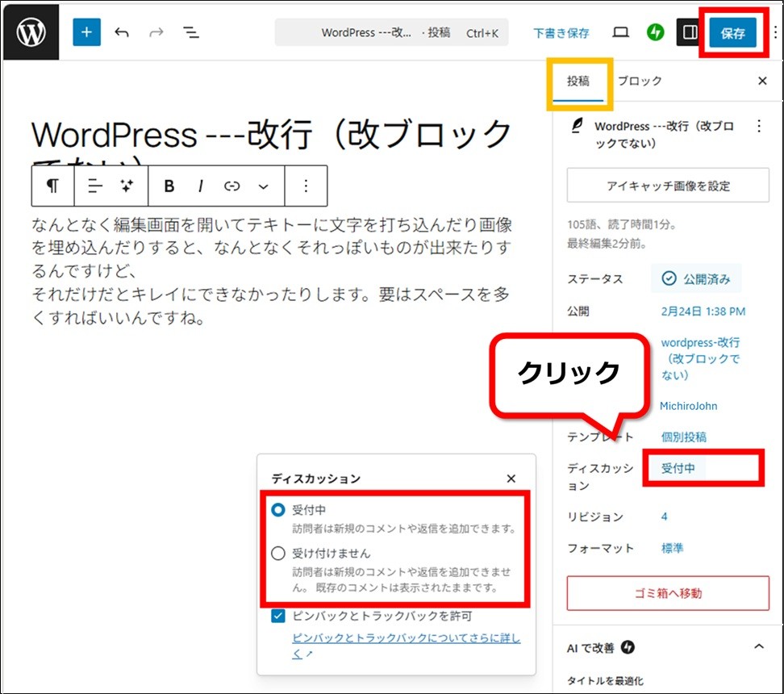Click the blue 保存 button

pos(732,34)
